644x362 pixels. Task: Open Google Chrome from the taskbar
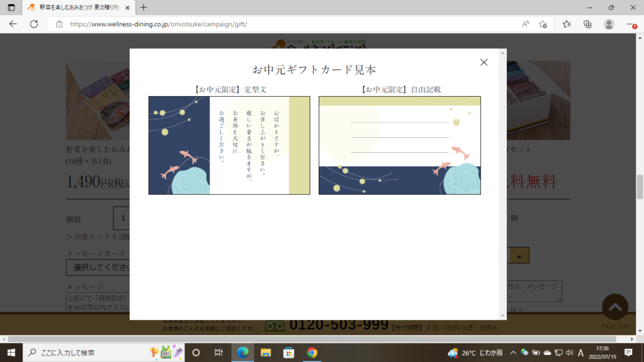coord(312,353)
